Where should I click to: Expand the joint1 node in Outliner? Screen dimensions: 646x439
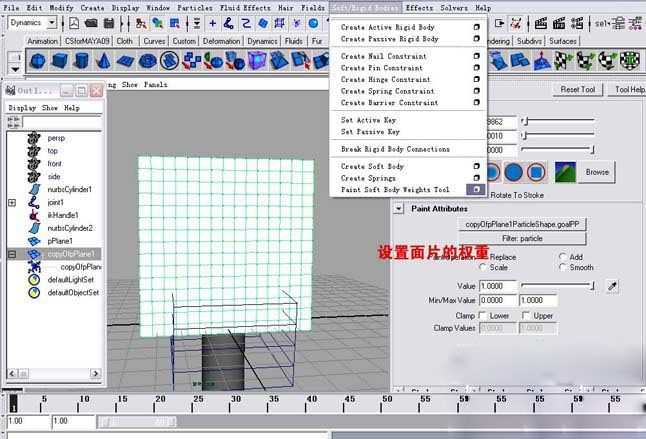click(x=12, y=203)
